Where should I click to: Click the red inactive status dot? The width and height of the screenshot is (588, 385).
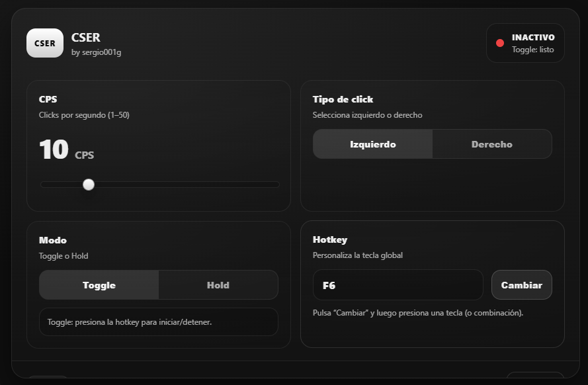click(x=500, y=43)
